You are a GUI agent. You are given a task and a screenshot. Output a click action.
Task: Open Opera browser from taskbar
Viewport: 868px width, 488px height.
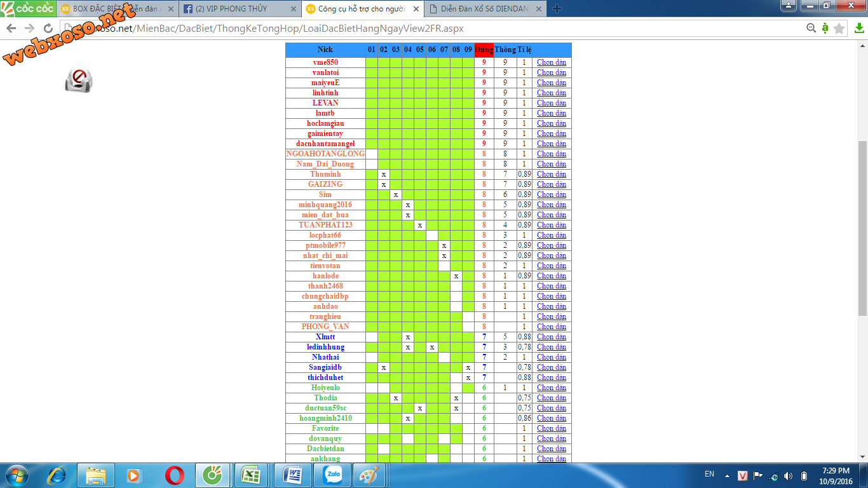click(175, 475)
